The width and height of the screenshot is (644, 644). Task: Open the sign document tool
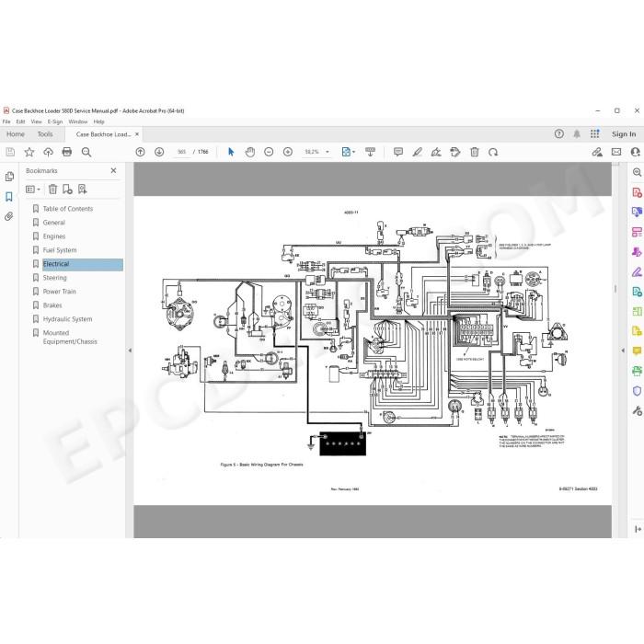436,152
